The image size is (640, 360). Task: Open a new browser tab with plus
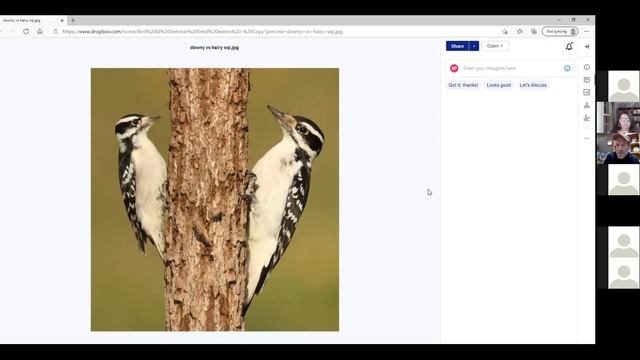(73, 20)
